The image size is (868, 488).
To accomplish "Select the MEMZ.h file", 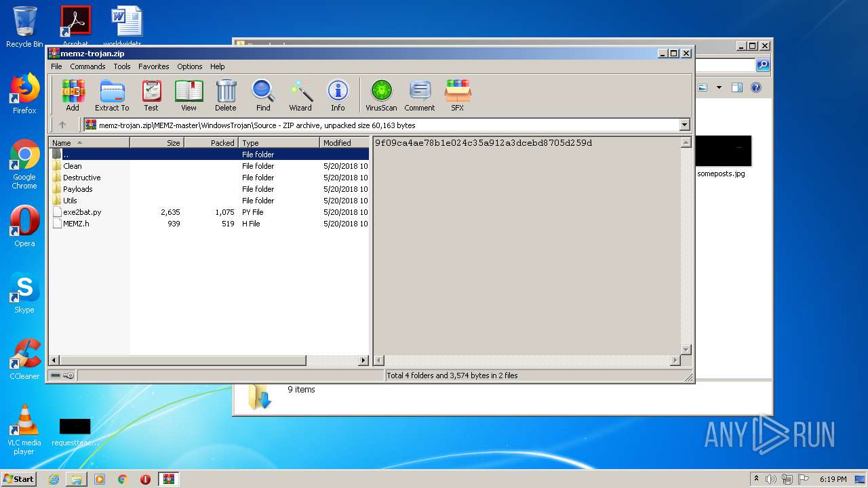I will (x=210, y=224).
